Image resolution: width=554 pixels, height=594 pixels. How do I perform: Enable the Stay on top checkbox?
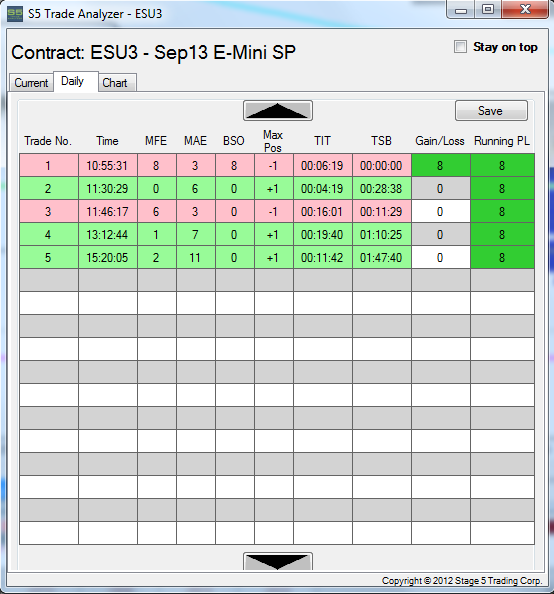[460, 47]
